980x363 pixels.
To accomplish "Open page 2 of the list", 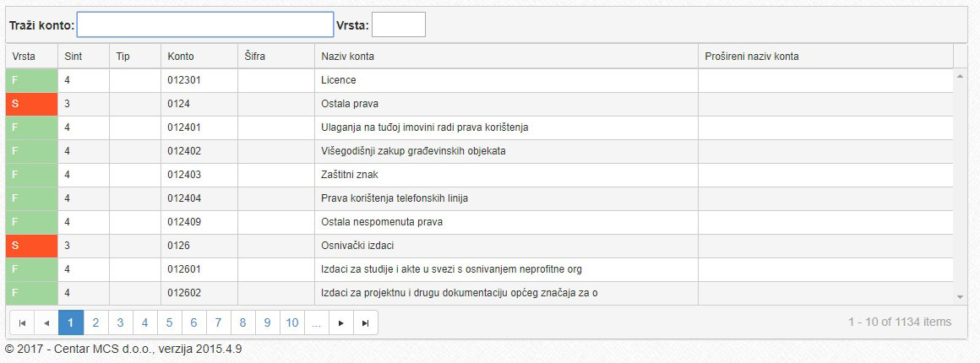I will [x=95, y=323].
